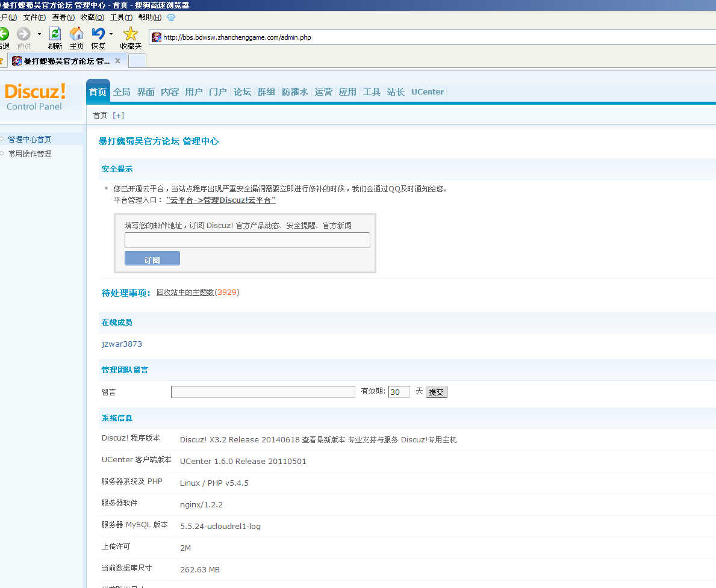Select the 暴打魏蜀吴官方论坛 browser tab

[67, 61]
